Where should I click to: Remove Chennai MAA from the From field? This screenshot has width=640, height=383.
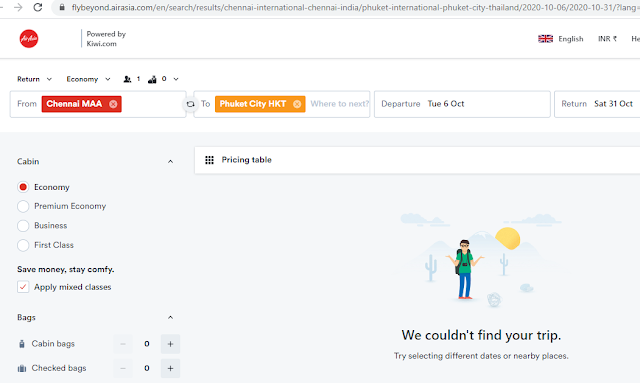(x=113, y=104)
